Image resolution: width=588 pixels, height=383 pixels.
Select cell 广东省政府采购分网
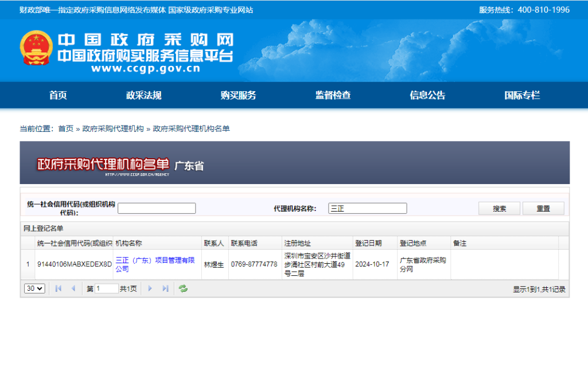424,264
